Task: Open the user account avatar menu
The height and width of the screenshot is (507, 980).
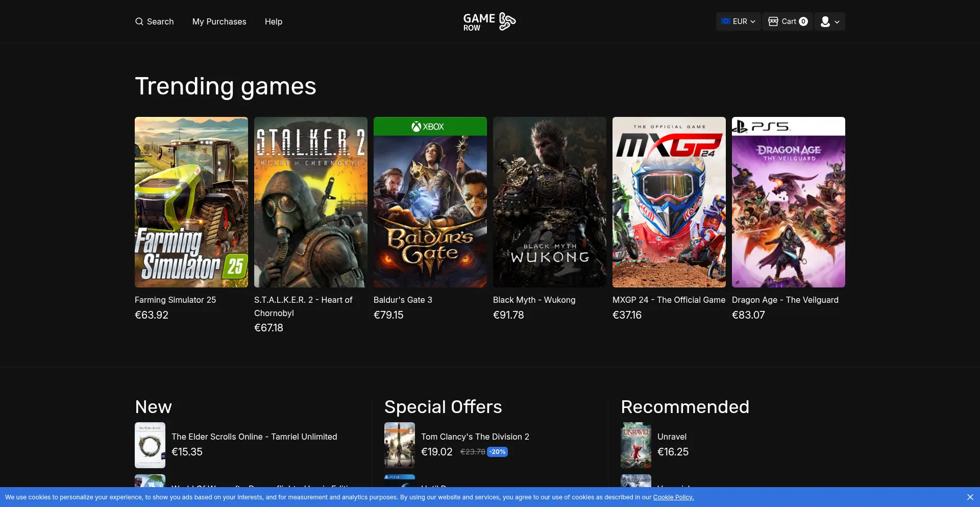Action: pos(825,21)
